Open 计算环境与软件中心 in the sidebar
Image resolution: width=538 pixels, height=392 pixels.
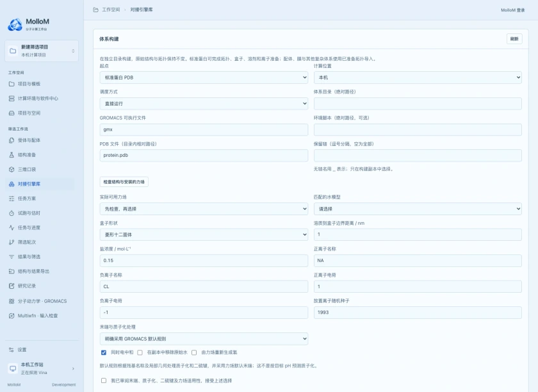(41, 99)
